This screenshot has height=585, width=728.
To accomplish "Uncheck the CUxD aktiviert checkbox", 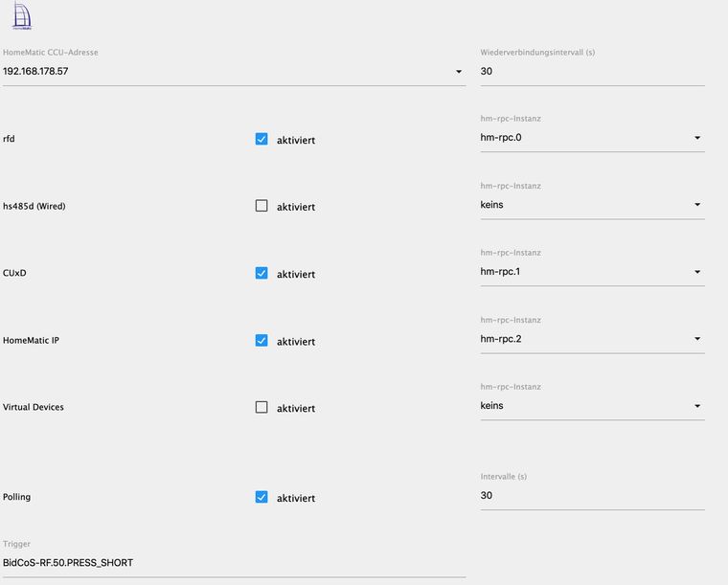I will click(262, 273).
